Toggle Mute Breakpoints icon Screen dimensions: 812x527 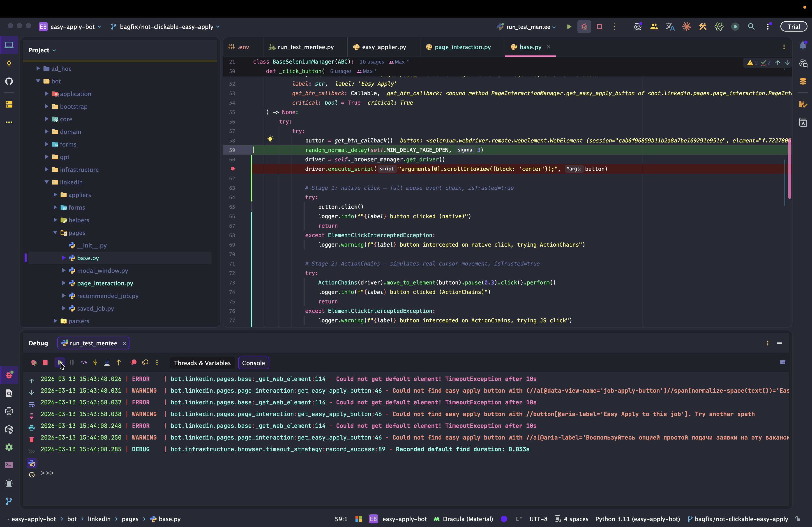145,363
